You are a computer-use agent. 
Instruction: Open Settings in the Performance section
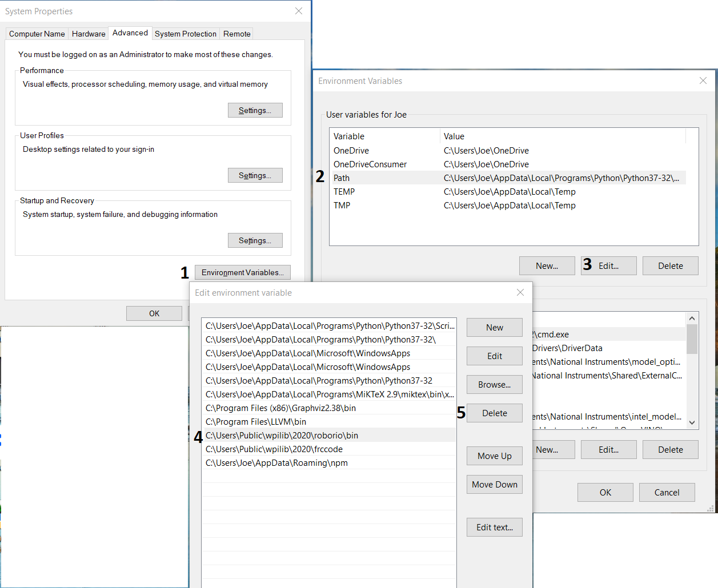[x=255, y=110]
